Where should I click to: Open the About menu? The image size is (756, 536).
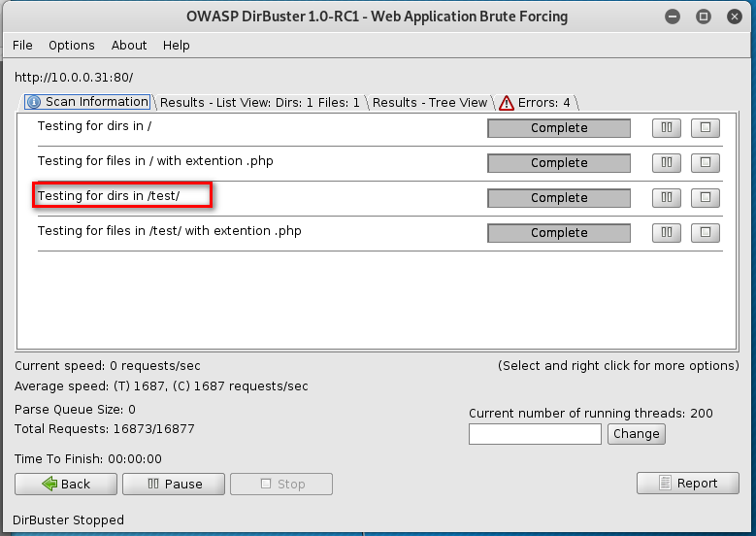[x=129, y=46]
